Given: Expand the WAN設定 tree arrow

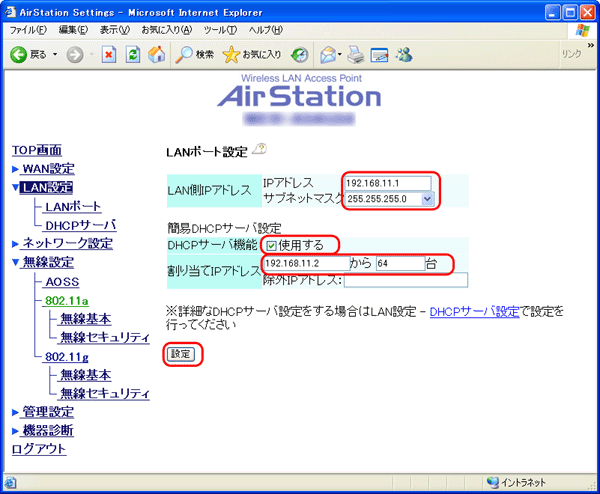Looking at the screenshot, I should [15, 169].
